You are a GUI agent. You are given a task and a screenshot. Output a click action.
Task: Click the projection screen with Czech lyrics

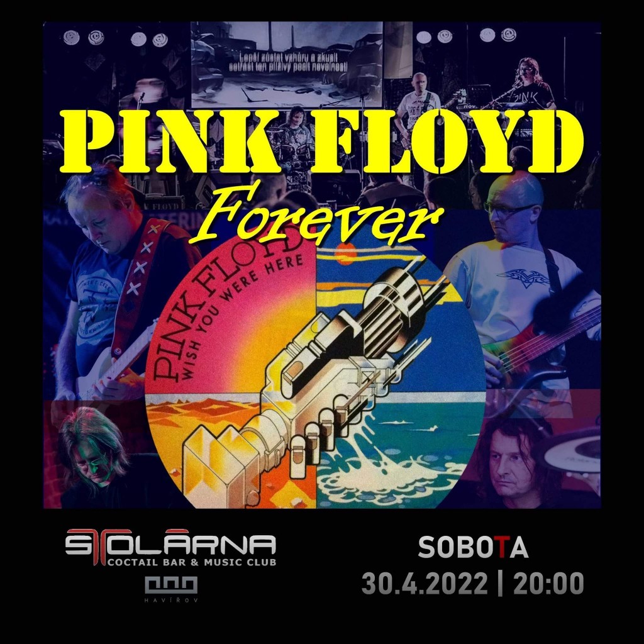[x=287, y=65]
